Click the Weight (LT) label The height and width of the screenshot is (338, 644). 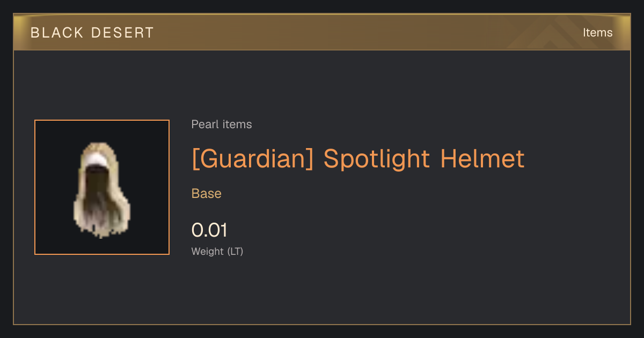217,252
